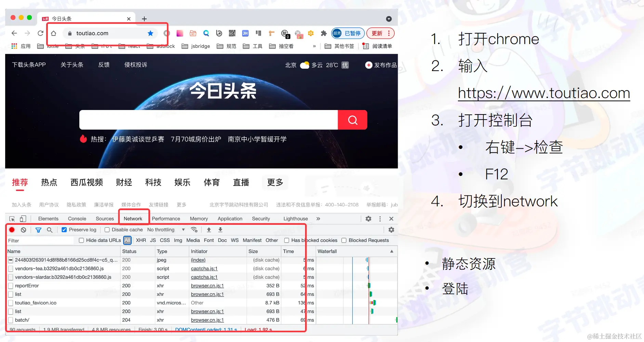Open network conditions icon
The height and width of the screenshot is (342, 644).
click(194, 230)
